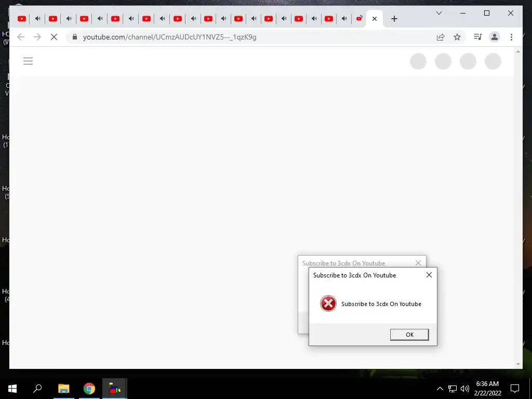Share this page with the share icon

(x=441, y=37)
